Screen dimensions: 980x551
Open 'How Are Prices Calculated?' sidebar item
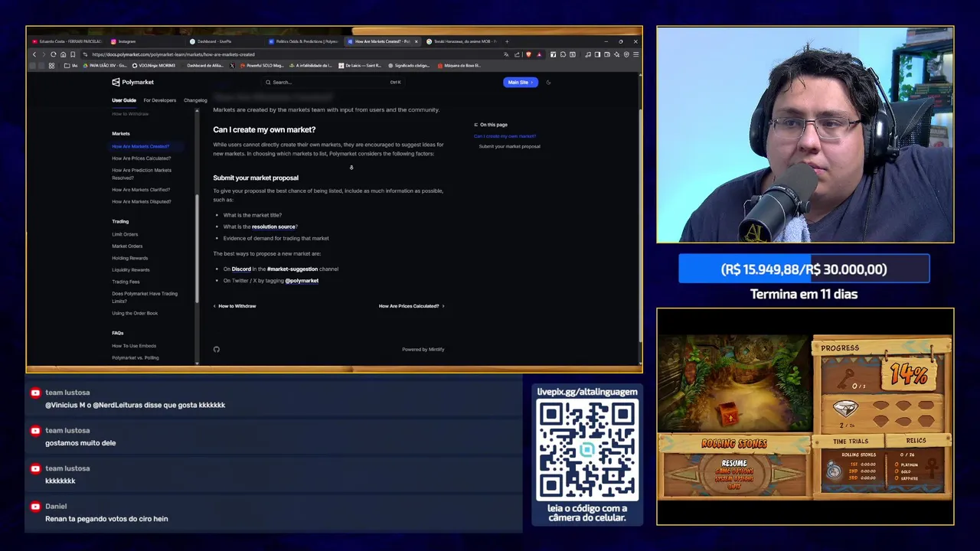coord(142,158)
